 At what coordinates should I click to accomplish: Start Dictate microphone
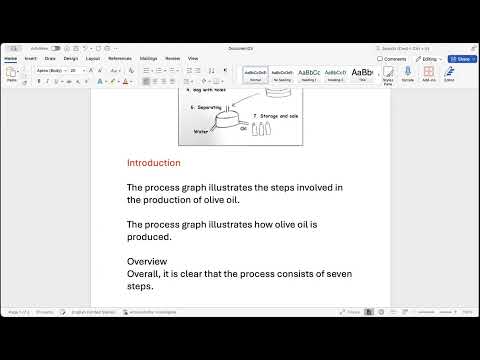407,74
